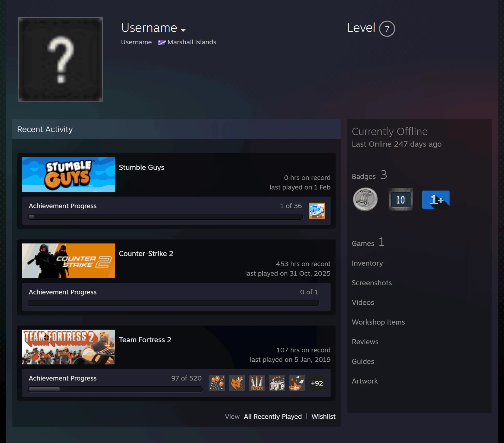Click the fifth TF2 achievement icon
This screenshot has height=443, width=504.
pos(297,383)
